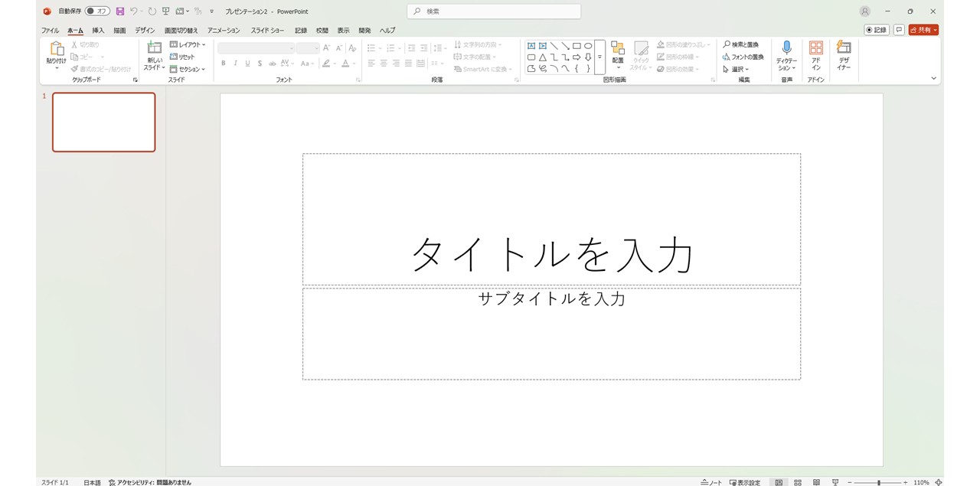This screenshot has width=980, height=486.
Task: Center-align the text
Action: 384,64
